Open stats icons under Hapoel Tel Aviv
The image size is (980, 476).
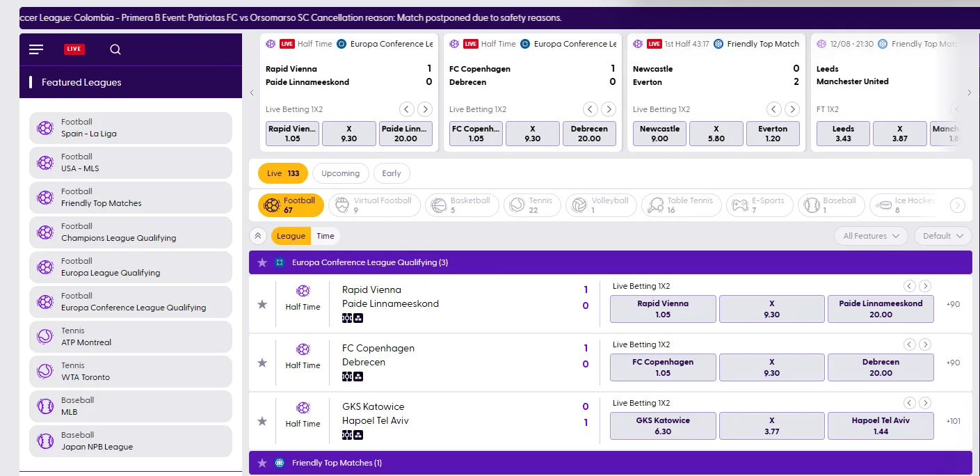[x=353, y=435]
